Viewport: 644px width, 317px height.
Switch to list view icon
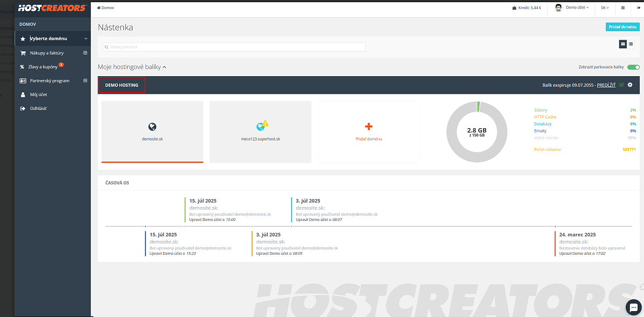pyautogui.click(x=631, y=44)
